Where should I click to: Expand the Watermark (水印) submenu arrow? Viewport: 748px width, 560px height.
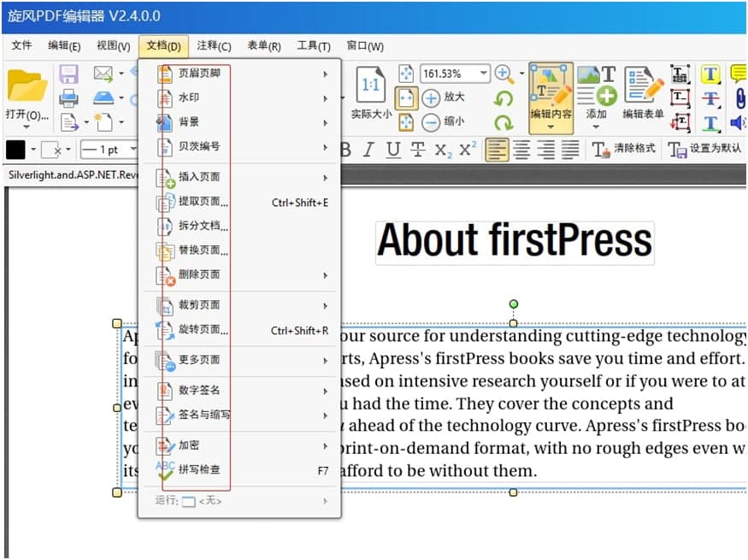click(326, 98)
